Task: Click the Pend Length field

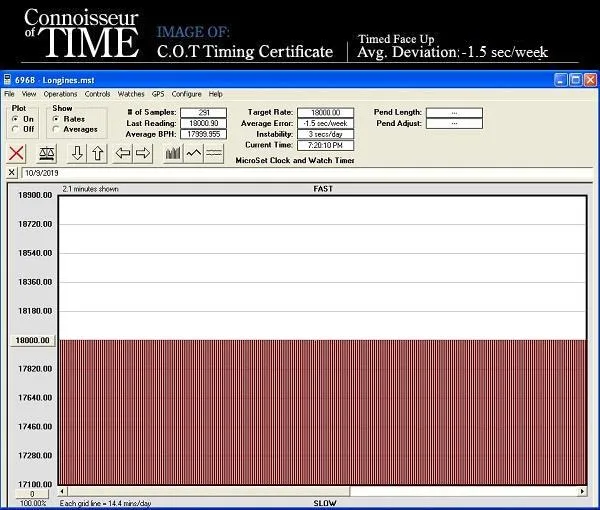Action: [x=454, y=112]
